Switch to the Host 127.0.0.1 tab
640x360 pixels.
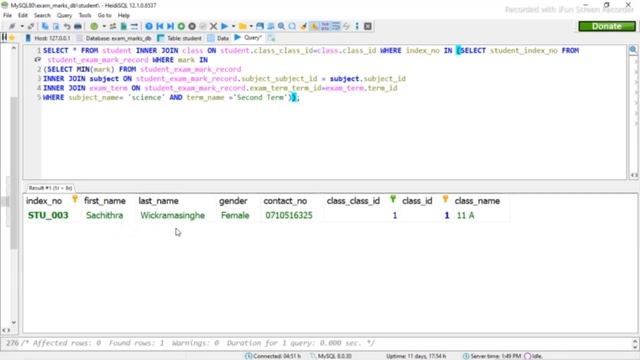tap(48, 38)
